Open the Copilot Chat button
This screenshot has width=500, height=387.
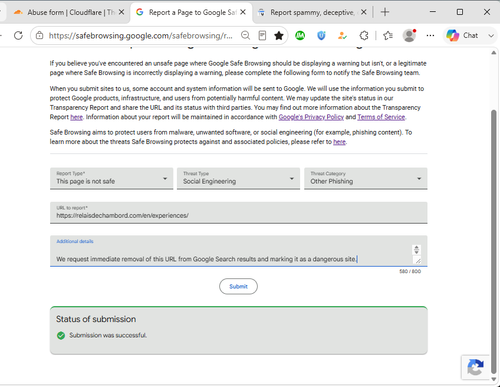(463, 35)
